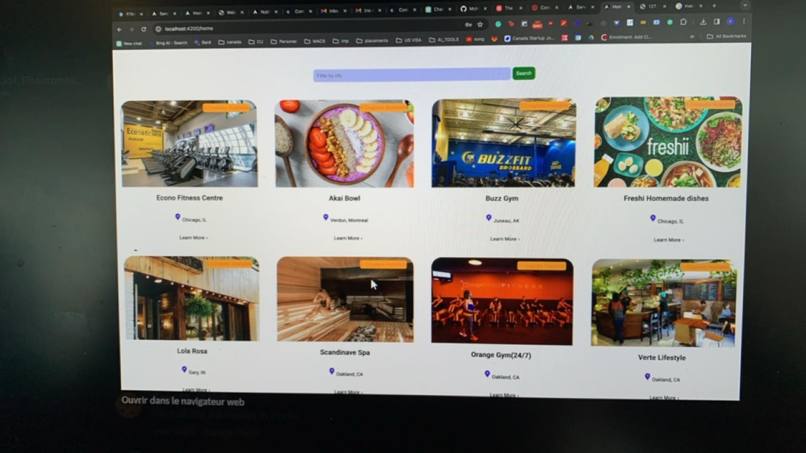
Task: Open the Verte Lifestyle cafe photo
Action: point(664,303)
